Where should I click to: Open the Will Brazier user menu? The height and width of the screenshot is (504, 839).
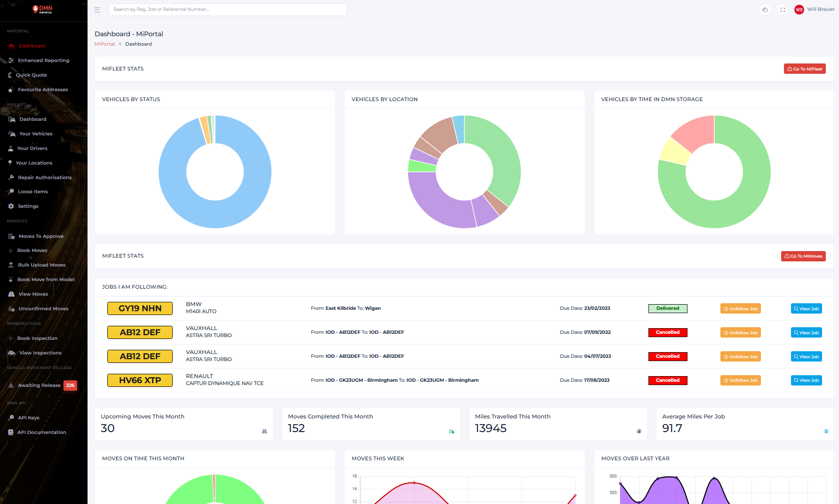coord(815,9)
